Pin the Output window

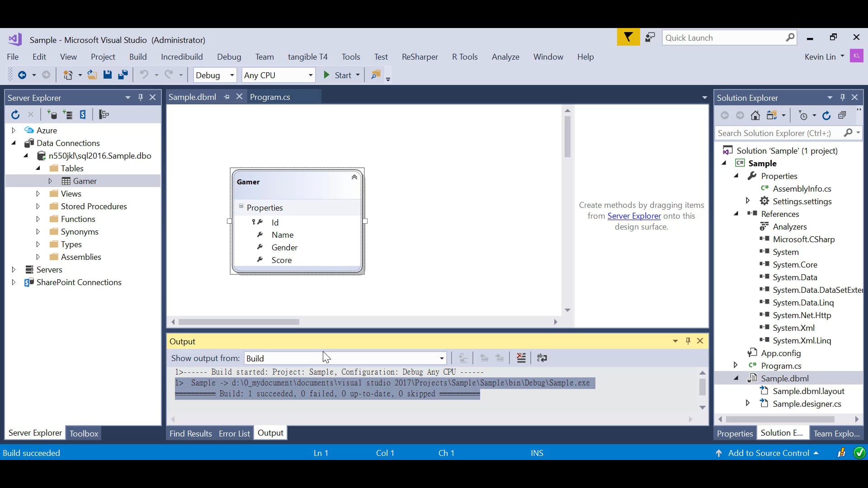(689, 341)
